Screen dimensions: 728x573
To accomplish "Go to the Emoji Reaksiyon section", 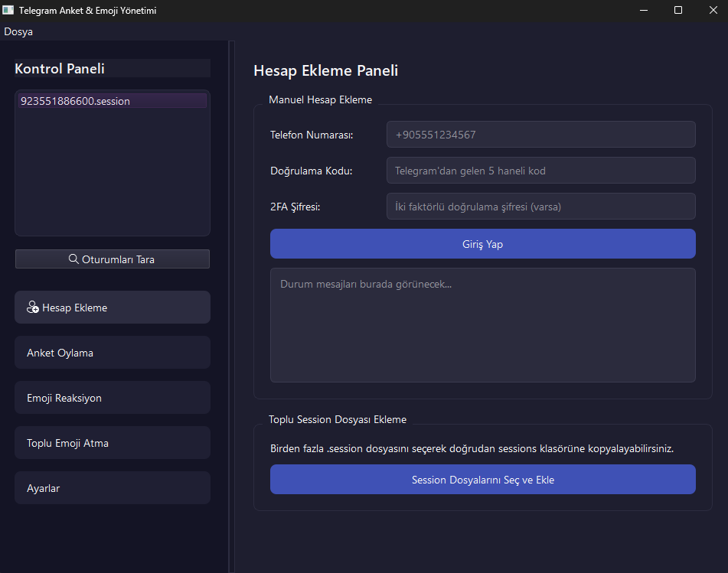I will tap(113, 398).
